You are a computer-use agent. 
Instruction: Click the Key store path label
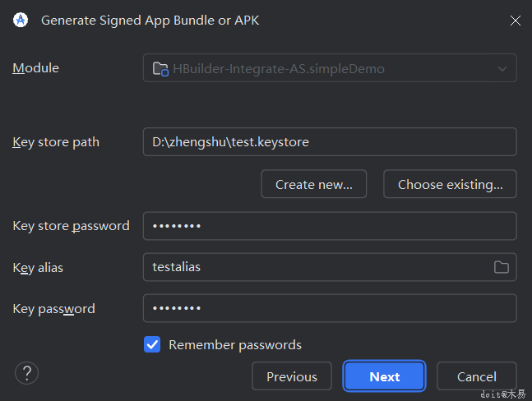coord(56,142)
